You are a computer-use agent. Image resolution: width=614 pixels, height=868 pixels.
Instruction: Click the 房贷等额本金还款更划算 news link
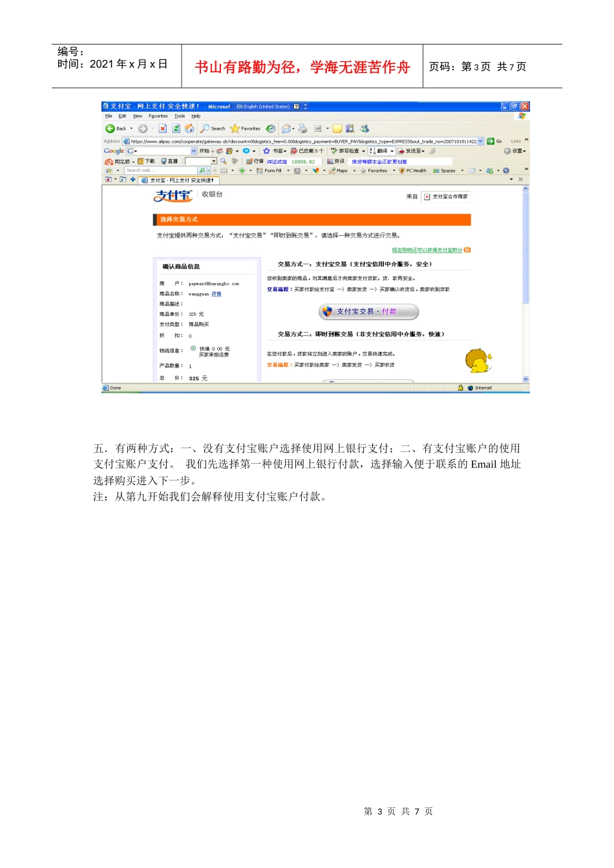tap(379, 161)
